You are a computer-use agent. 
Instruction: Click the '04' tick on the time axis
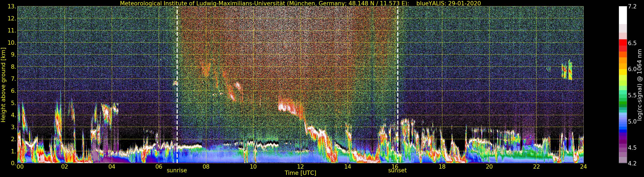click(112, 166)
